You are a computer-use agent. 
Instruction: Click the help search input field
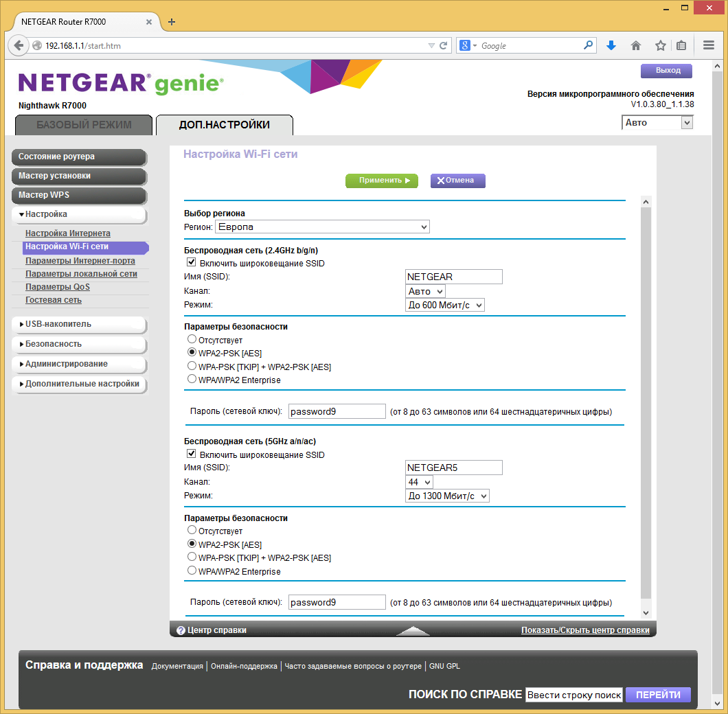574,695
